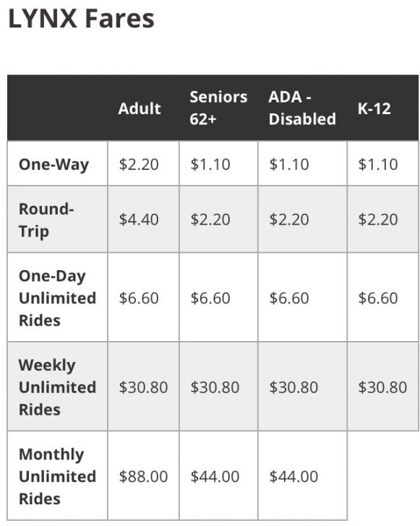Click the K-12 One-Way $1.10 fare
The width and height of the screenshot is (420, 526).
click(x=377, y=165)
